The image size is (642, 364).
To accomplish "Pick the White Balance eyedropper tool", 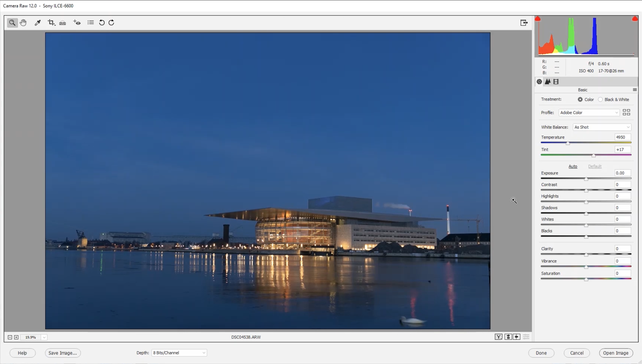I will (x=38, y=23).
